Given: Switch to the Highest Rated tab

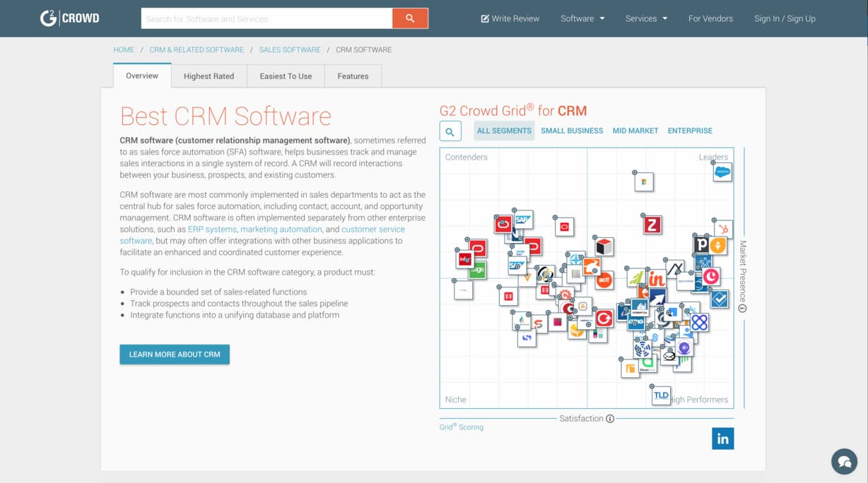Looking at the screenshot, I should 209,76.
